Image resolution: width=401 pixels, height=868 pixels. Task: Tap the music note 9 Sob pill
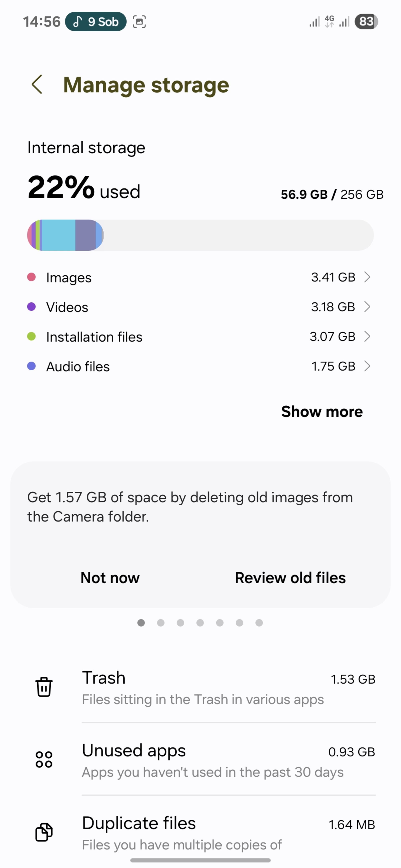[x=96, y=21]
